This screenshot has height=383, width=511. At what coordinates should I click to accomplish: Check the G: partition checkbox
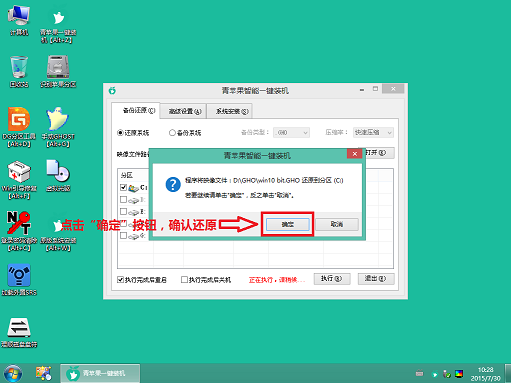pyautogui.click(x=123, y=236)
